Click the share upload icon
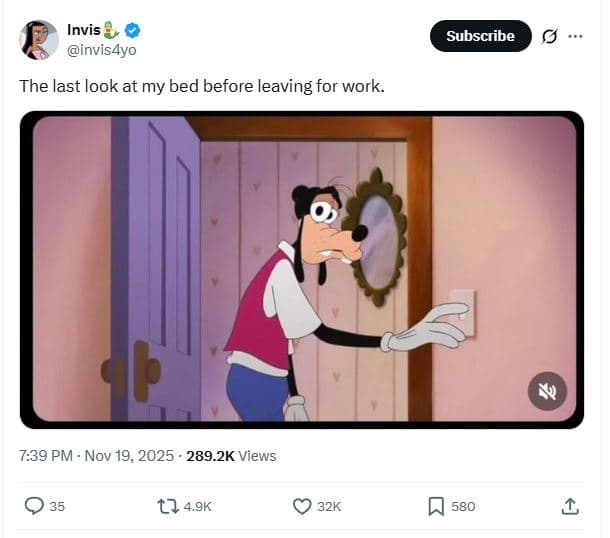The height and width of the screenshot is (538, 610). pyautogui.click(x=570, y=506)
